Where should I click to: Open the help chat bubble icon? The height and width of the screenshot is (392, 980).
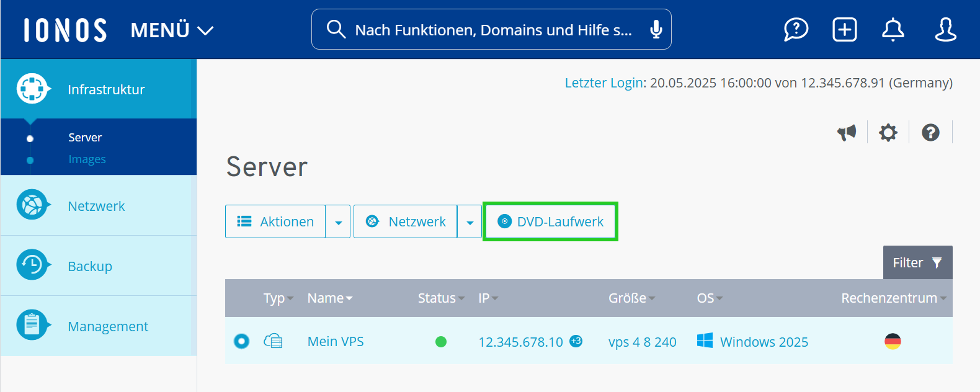[x=796, y=29]
